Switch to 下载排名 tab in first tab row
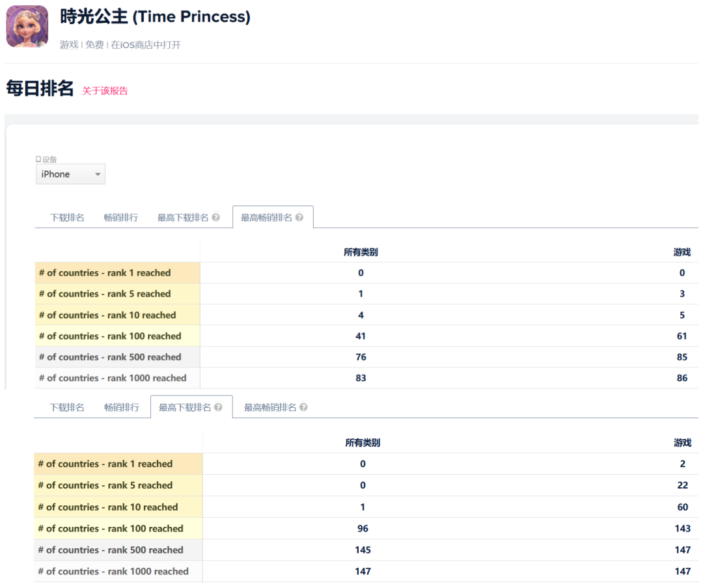703x588 pixels. click(67, 218)
